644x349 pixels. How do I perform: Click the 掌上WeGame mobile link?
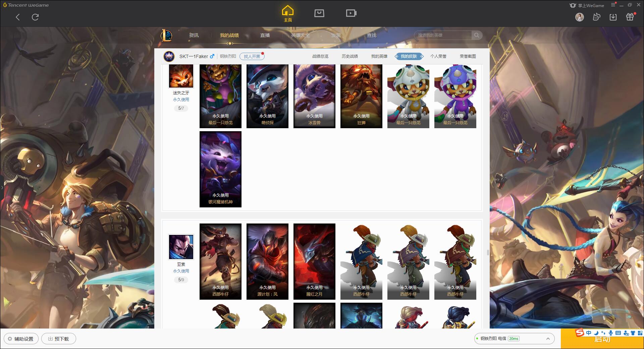[587, 5]
